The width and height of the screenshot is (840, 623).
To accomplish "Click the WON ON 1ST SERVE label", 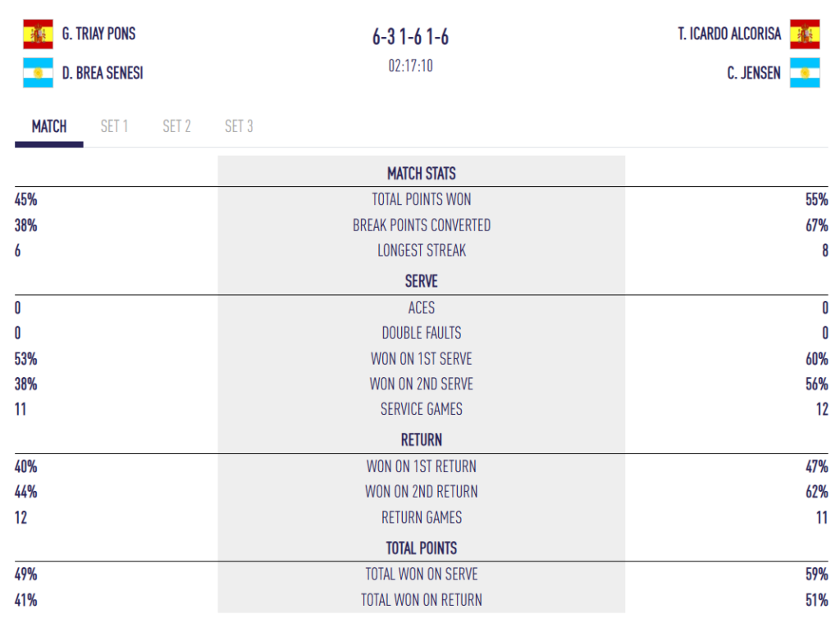I will (422, 358).
